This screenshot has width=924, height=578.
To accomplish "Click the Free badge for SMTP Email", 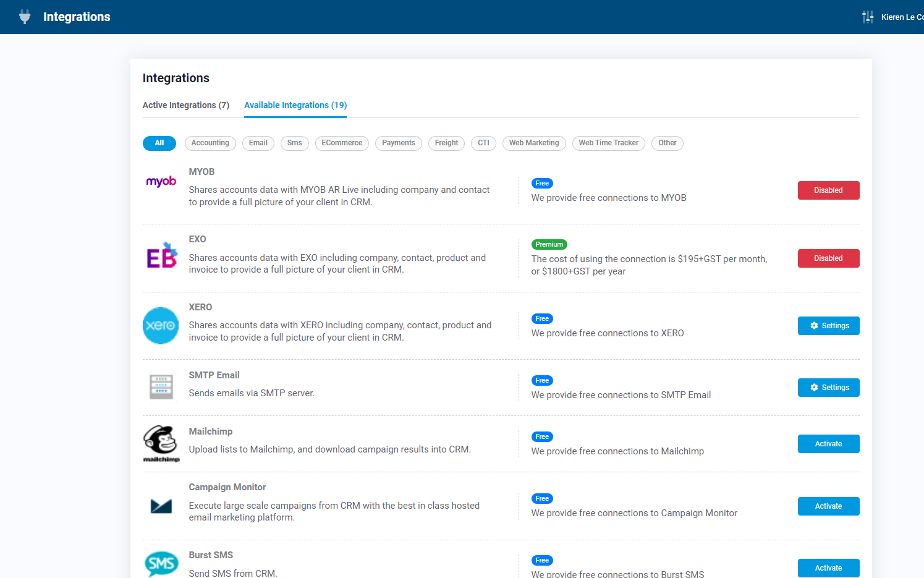I will pos(542,381).
